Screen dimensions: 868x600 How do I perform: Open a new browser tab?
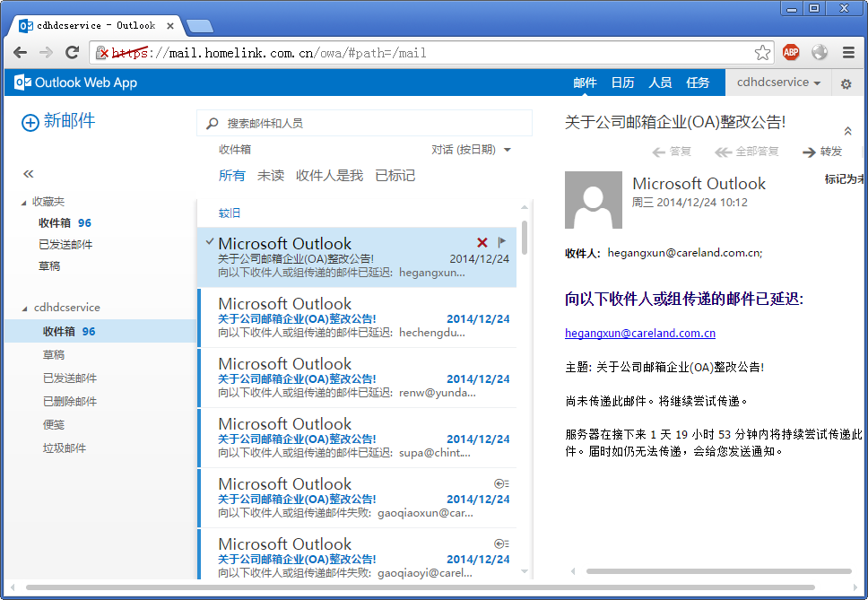tap(199, 25)
